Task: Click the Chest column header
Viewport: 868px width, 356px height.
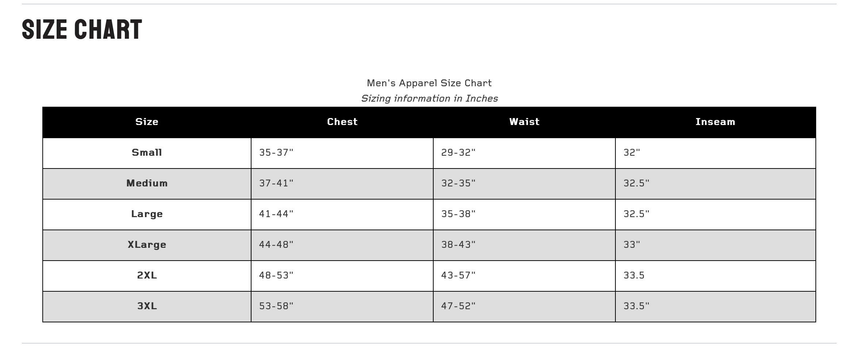Action: tap(342, 122)
